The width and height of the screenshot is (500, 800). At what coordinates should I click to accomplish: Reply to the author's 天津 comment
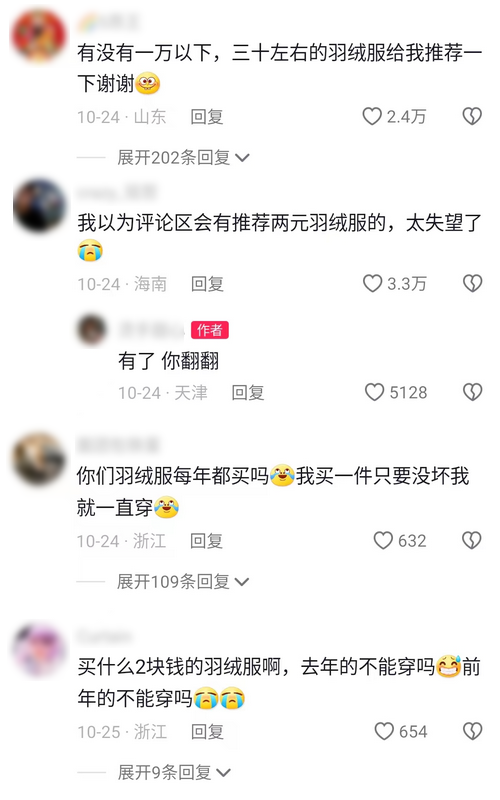coord(247,392)
